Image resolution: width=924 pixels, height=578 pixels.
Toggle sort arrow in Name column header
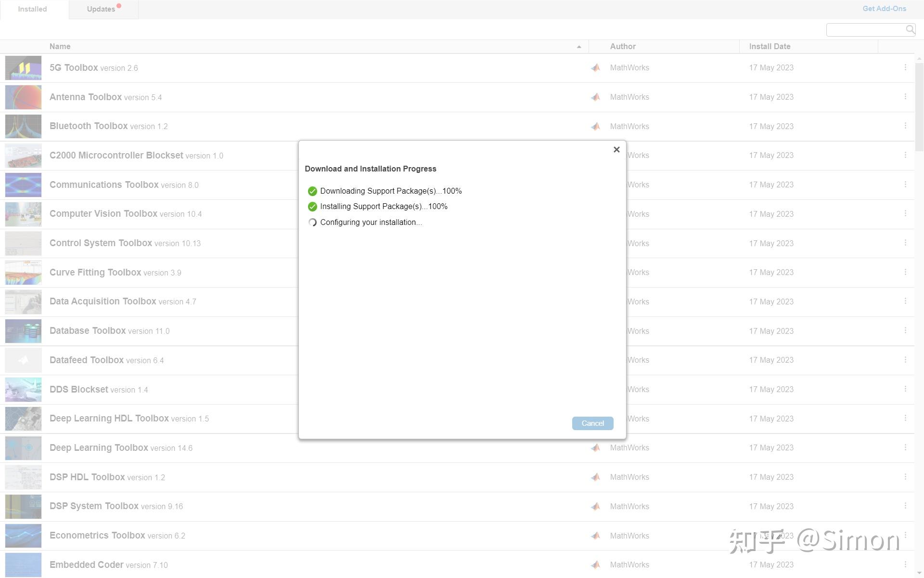pyautogui.click(x=579, y=47)
